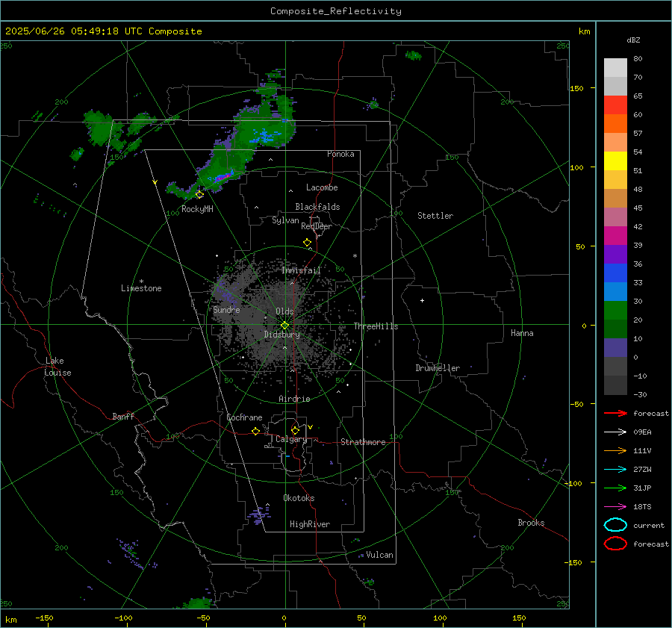Viewport: 672px width, 628px height.
Task: Select the bright green 30-20 dBZ swatch
Action: tap(615, 310)
